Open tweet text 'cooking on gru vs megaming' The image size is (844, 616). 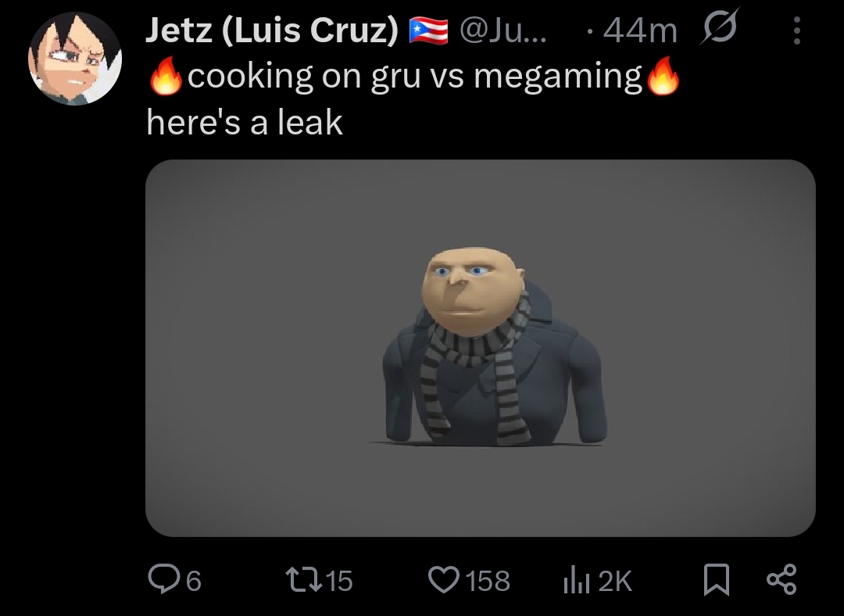415,77
